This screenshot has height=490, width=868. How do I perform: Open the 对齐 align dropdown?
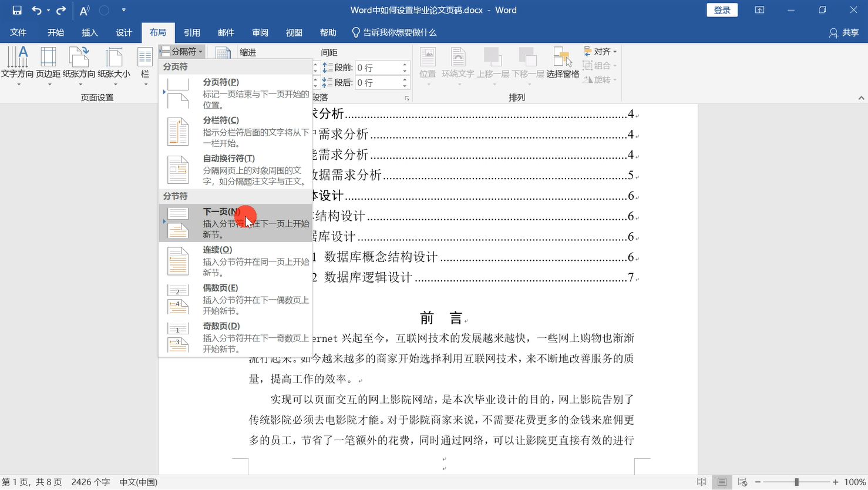600,52
